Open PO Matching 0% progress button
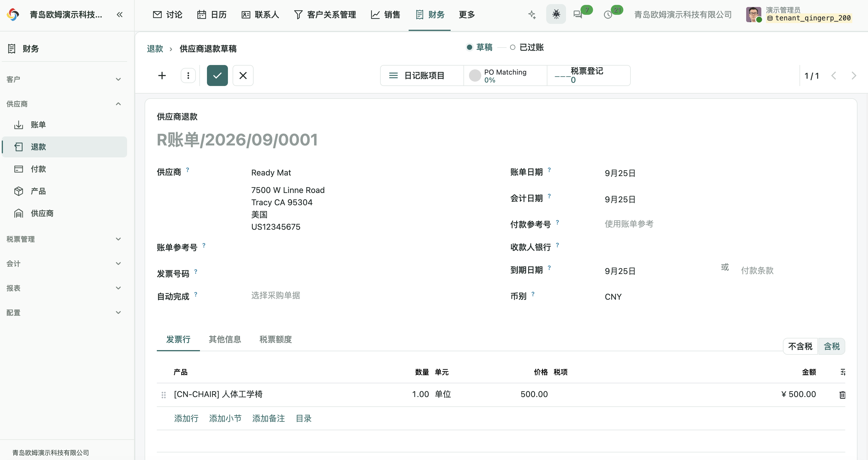Screen dimensions: 868x460 point(505,76)
